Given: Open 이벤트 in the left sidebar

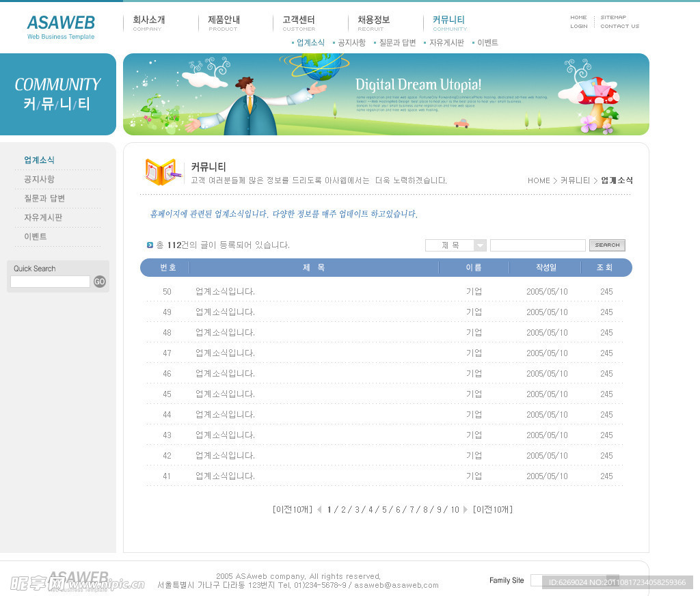Looking at the screenshot, I should [36, 236].
